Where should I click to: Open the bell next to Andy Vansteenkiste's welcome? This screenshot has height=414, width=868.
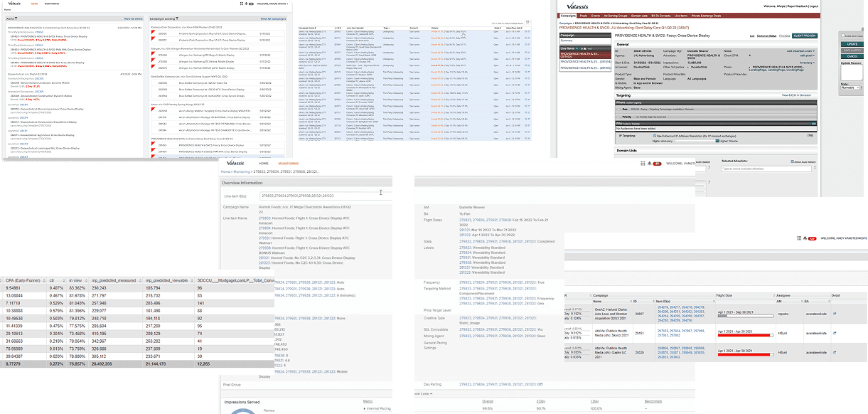pyautogui.click(x=805, y=238)
